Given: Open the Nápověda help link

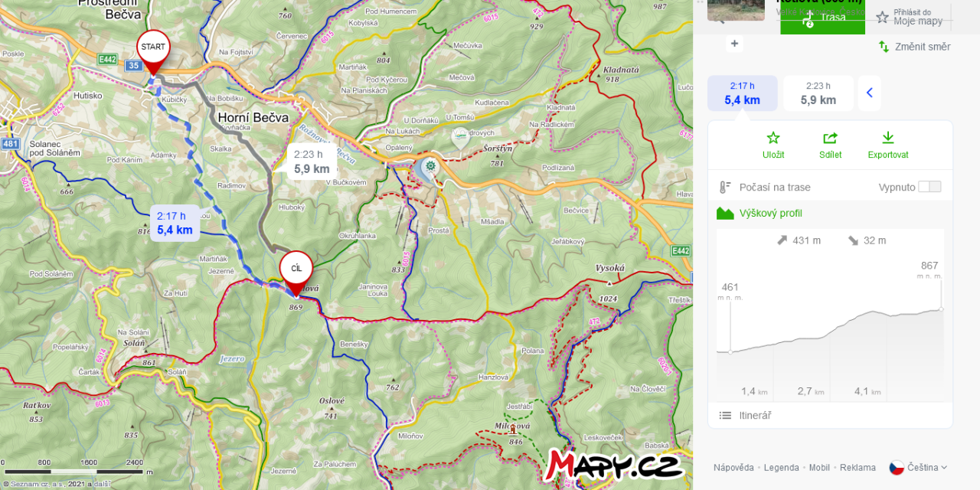Looking at the screenshot, I should [733, 468].
